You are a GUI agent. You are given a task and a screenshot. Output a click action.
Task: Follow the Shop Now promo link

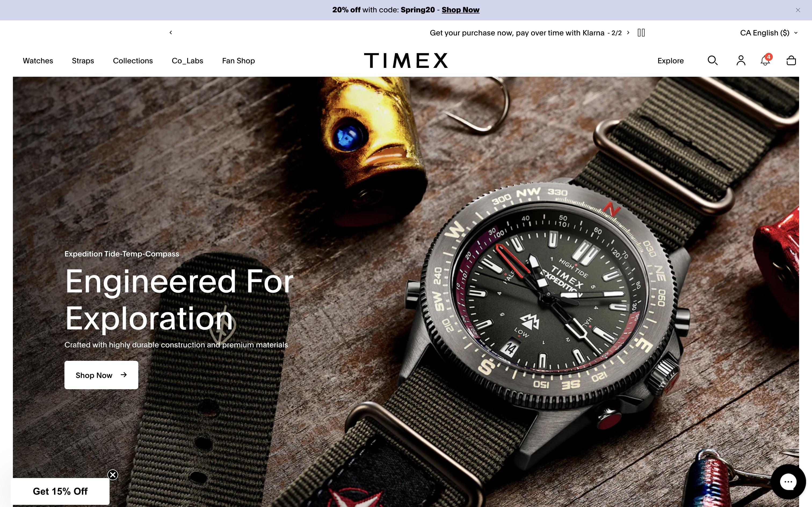460,10
